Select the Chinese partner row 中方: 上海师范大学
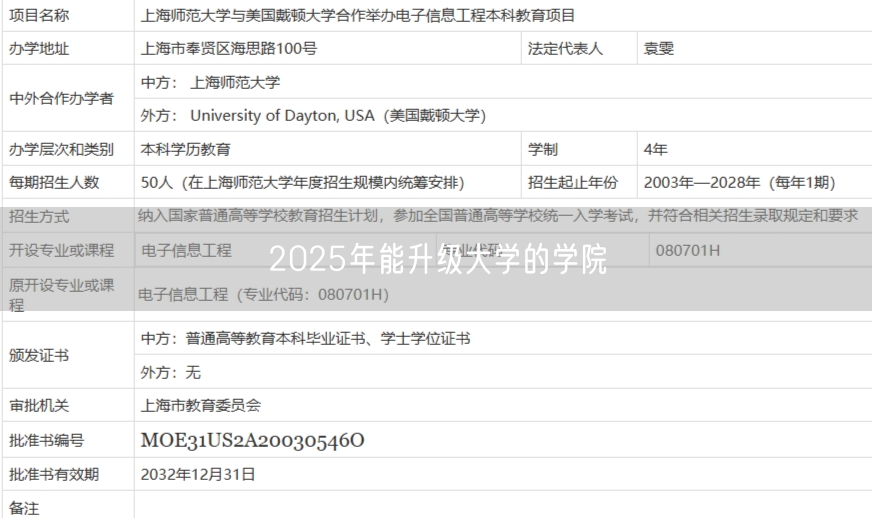Image resolution: width=872 pixels, height=518 pixels. pyautogui.click(x=211, y=83)
